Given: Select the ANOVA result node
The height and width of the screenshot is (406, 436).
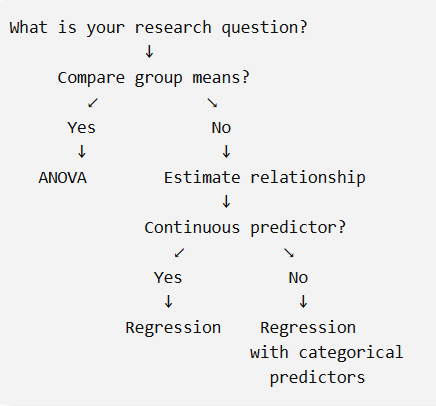Looking at the screenshot, I should [x=63, y=178].
